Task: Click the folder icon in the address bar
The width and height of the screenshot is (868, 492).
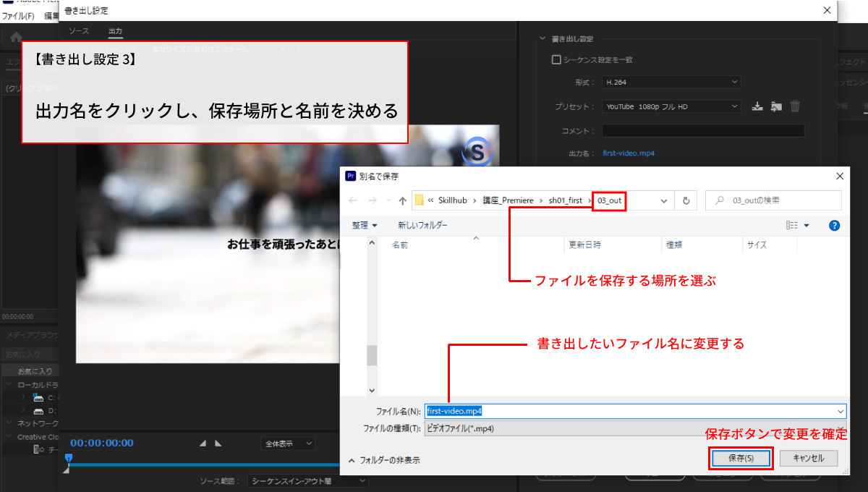Action: (x=420, y=200)
